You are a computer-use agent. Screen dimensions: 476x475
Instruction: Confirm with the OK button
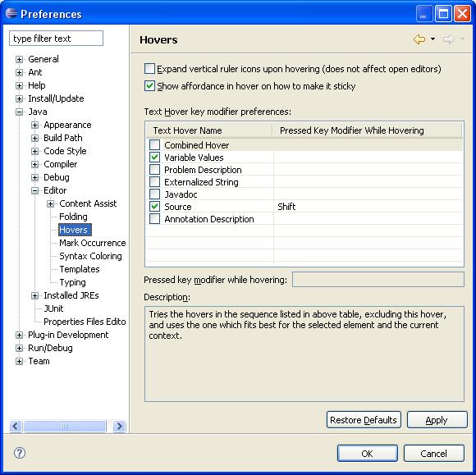click(x=368, y=454)
